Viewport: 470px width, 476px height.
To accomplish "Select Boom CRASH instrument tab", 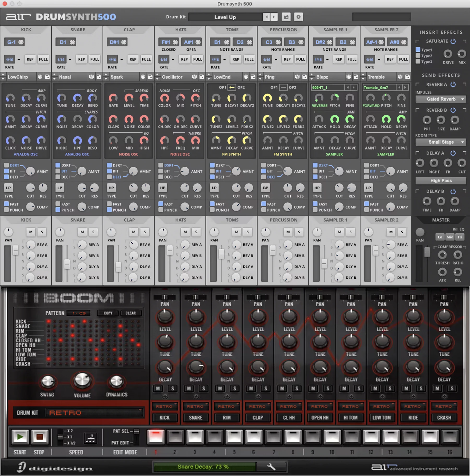I will [444, 418].
